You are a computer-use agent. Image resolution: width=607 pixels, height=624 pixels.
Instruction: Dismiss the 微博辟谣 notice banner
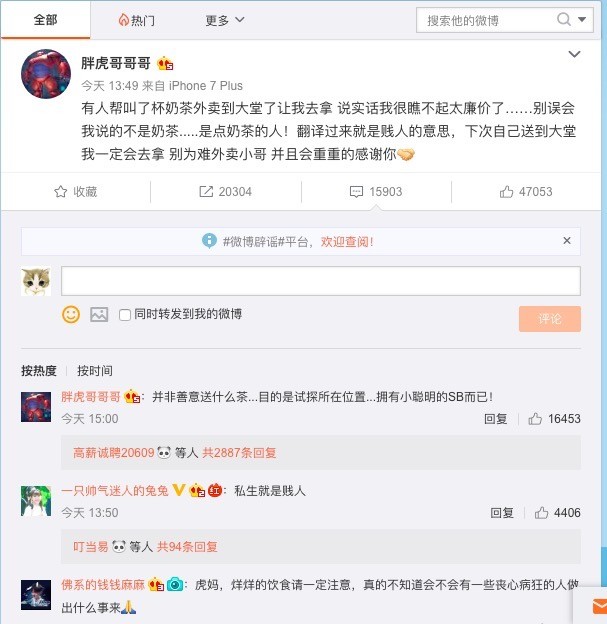(567, 240)
